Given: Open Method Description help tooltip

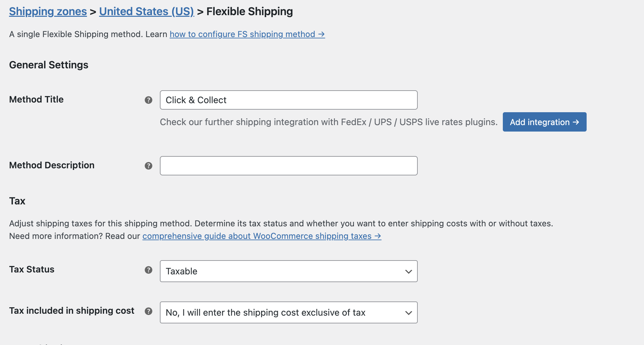Looking at the screenshot, I should [x=148, y=166].
